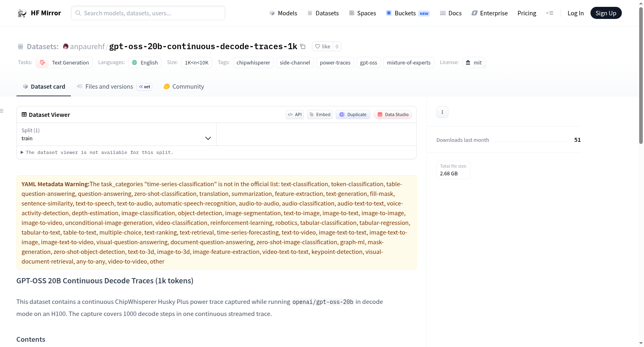Click the Sign Up button
Viewport: 644px width, 347px height.
(606, 13)
